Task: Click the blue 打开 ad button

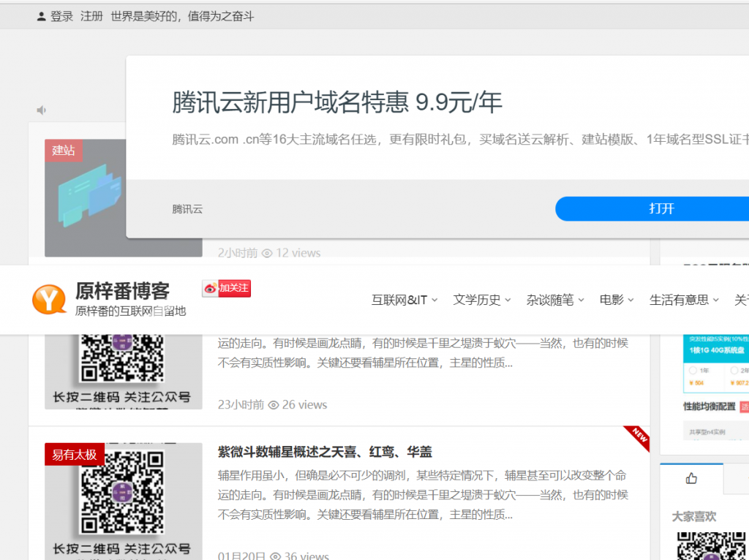Action: [x=651, y=208]
